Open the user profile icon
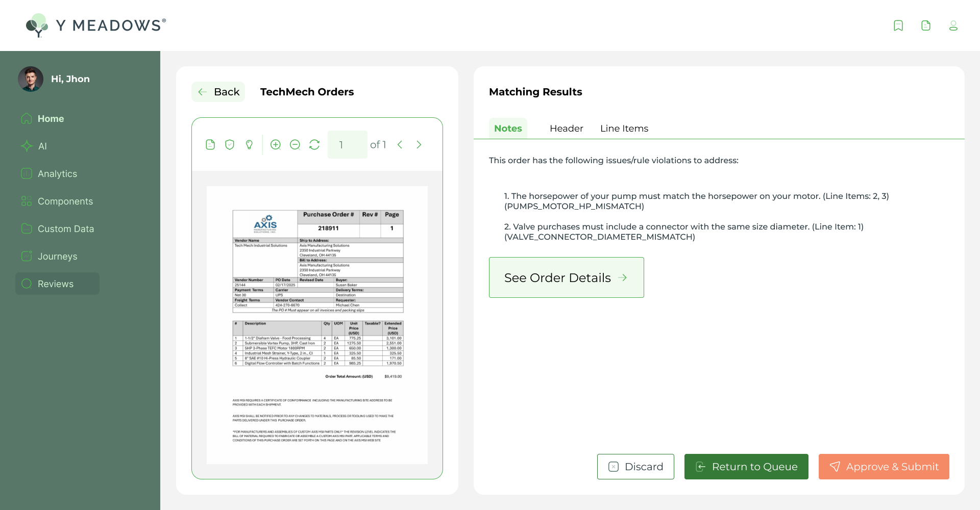Viewport: 980px width, 510px height. point(953,25)
